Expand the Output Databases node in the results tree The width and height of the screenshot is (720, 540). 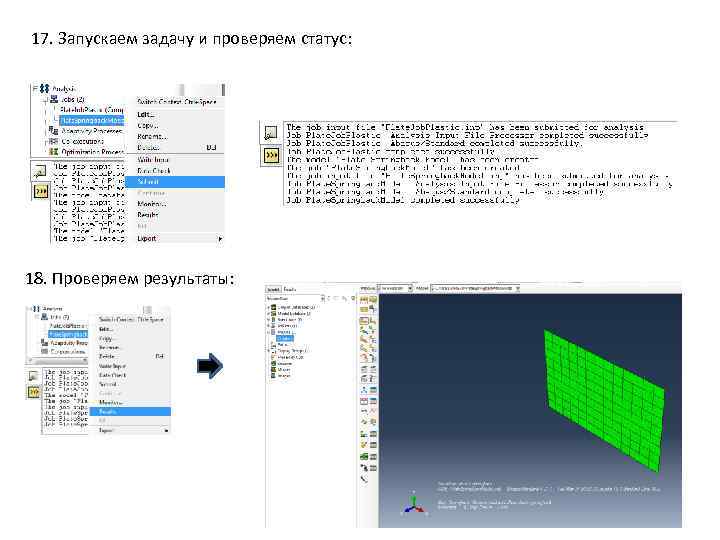(x=269, y=307)
